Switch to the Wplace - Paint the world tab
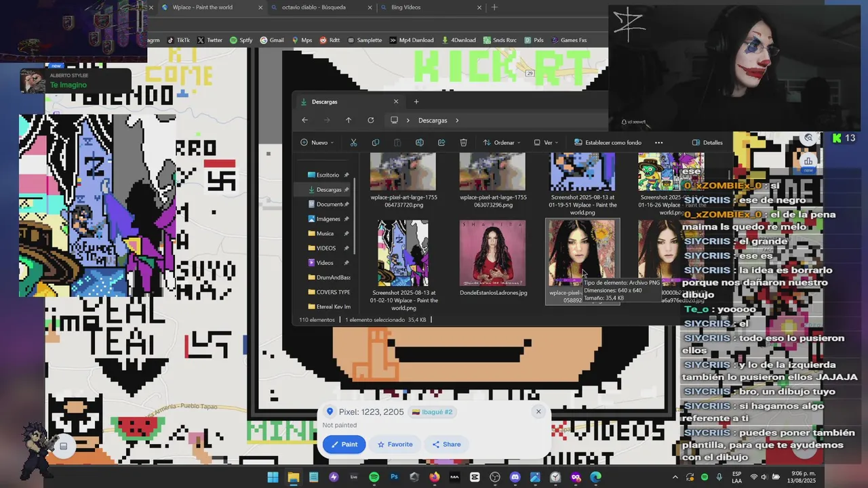This screenshot has height=488, width=868. pos(211,7)
